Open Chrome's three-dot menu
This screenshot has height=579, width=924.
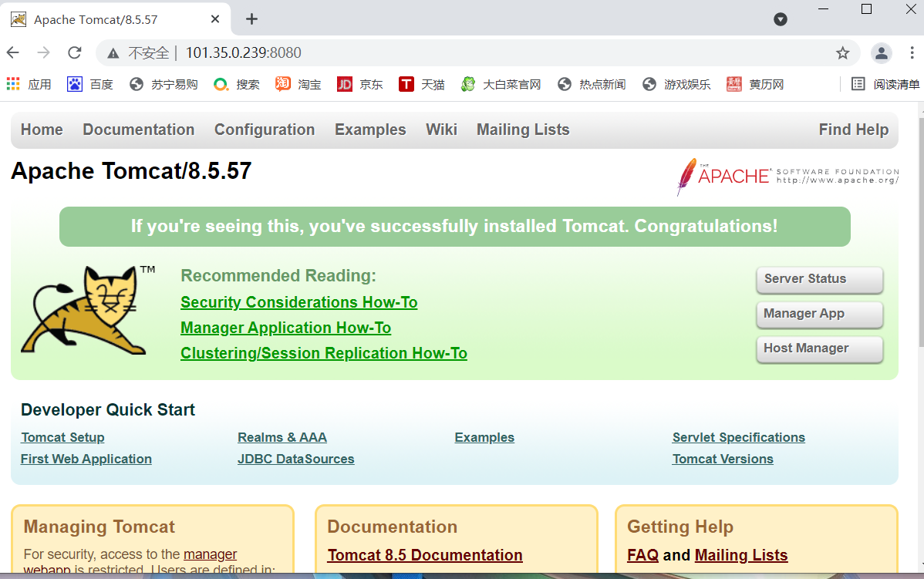coord(912,53)
